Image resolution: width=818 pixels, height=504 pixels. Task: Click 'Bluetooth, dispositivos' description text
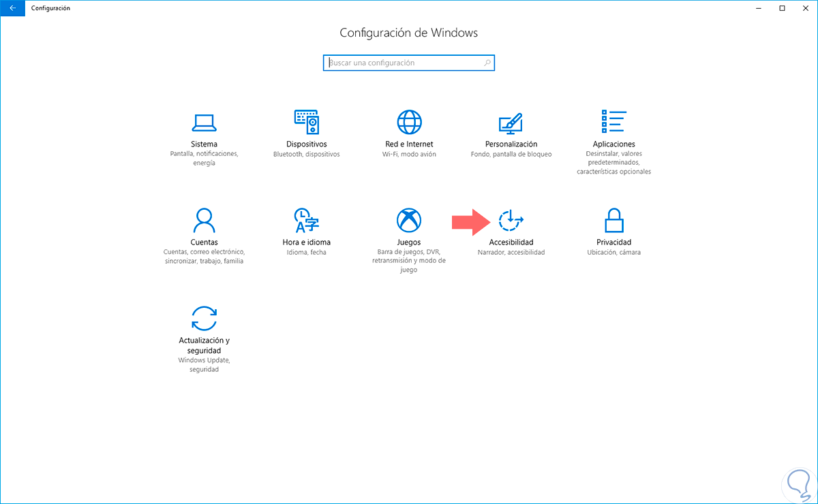tap(307, 155)
